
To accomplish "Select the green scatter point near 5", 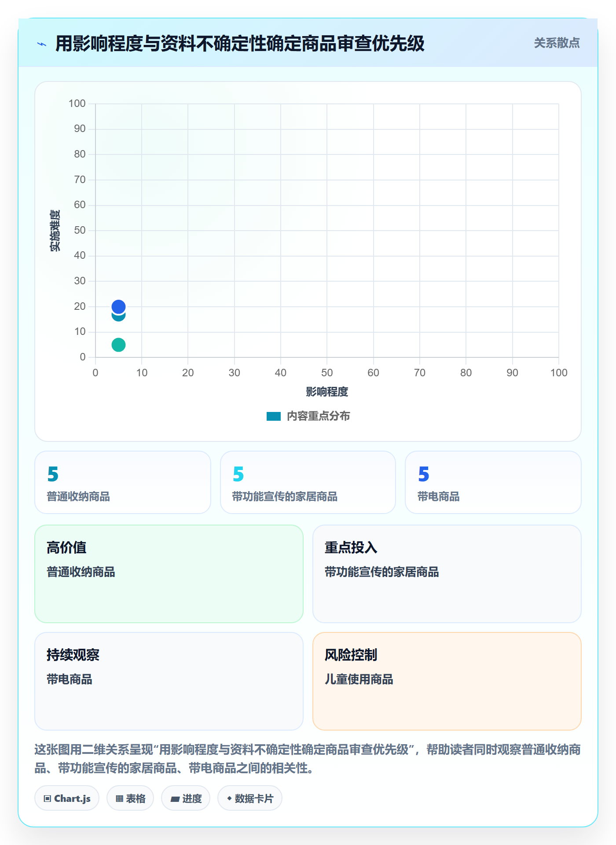I will pos(118,345).
